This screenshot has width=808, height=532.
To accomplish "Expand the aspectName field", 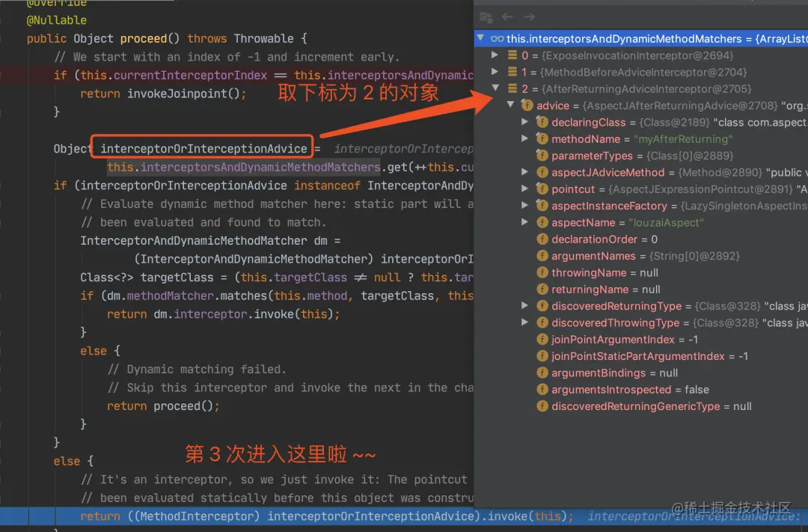I will click(x=524, y=222).
